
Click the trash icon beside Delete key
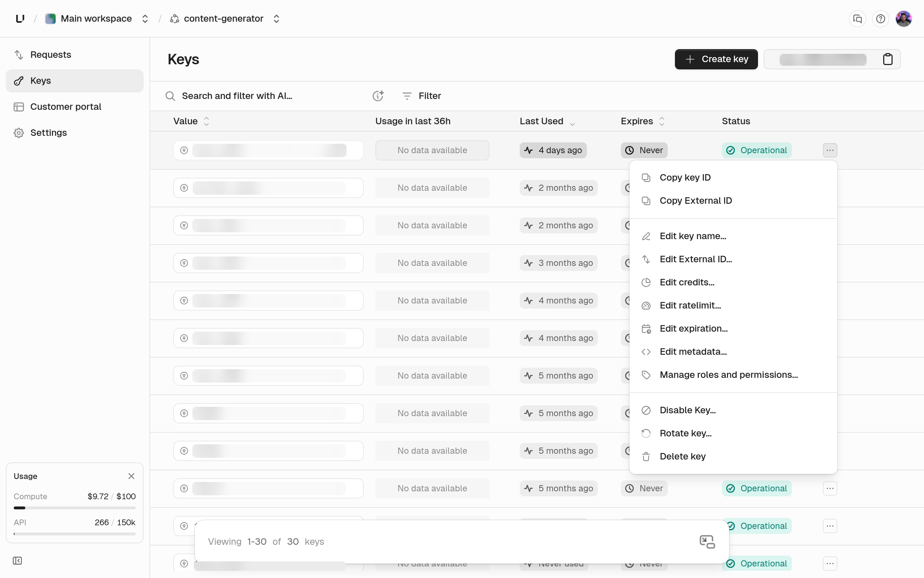pos(646,456)
